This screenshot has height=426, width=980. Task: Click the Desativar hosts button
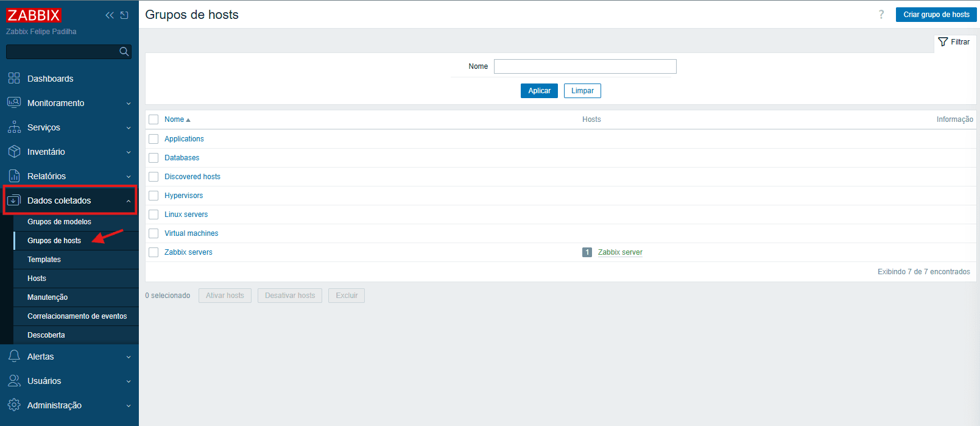tap(290, 296)
